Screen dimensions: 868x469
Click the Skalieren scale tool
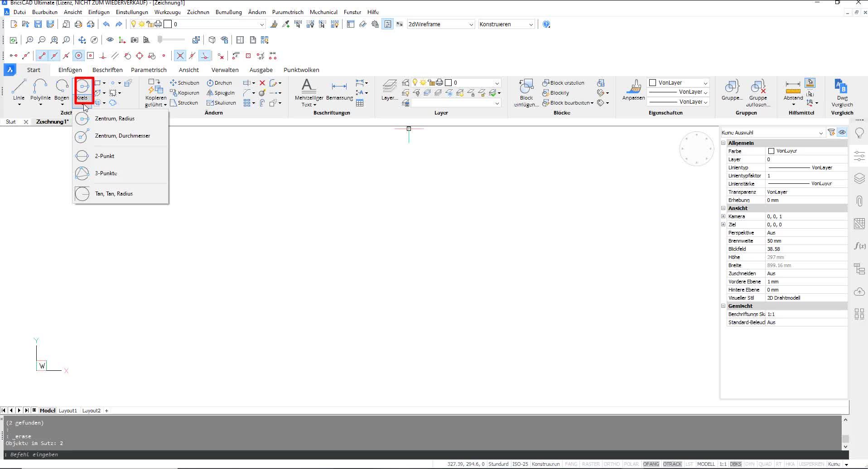(221, 103)
